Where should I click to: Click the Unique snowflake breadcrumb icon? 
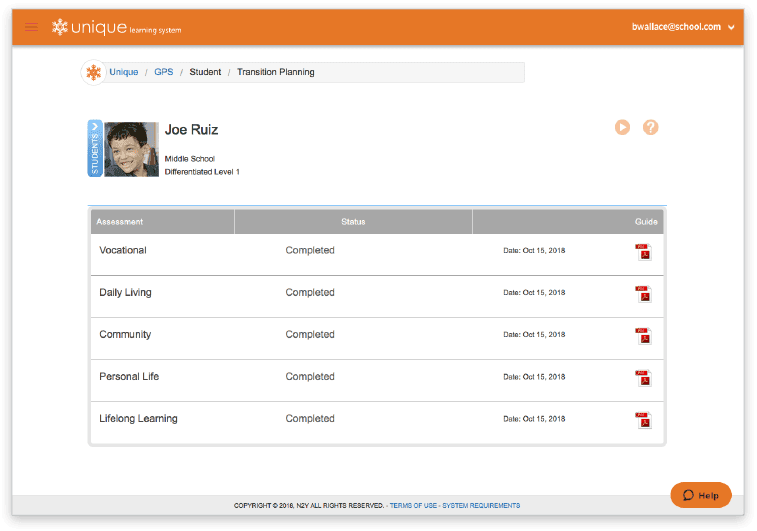click(x=93, y=73)
